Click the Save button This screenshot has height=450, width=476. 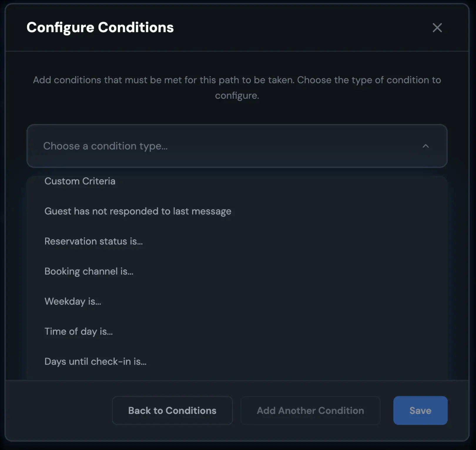(420, 410)
